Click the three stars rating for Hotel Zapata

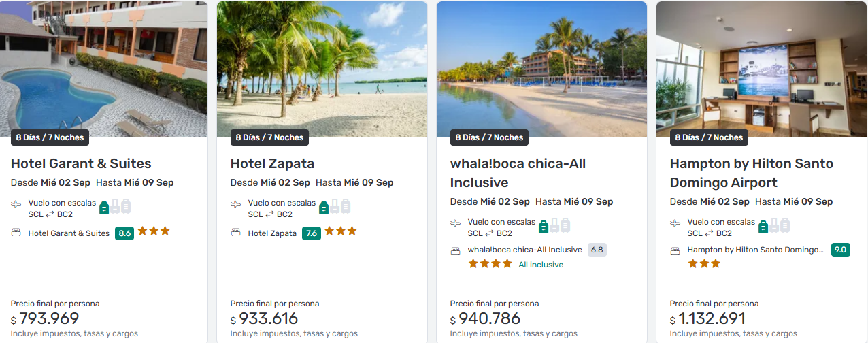341,231
